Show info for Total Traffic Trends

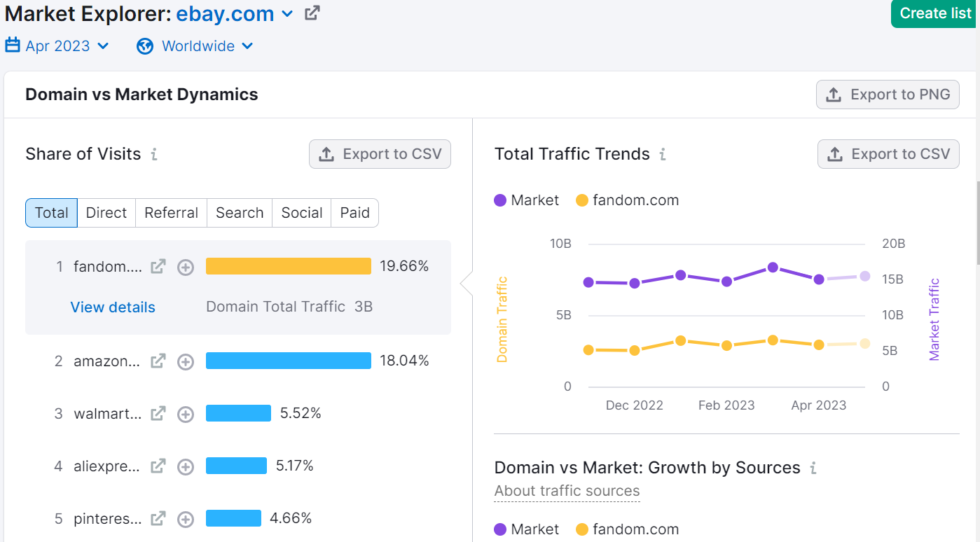pos(663,154)
